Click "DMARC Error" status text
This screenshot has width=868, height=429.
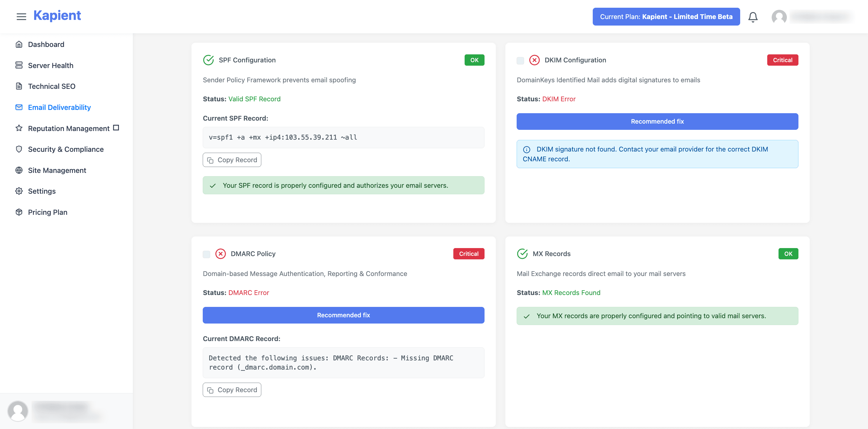(x=249, y=293)
